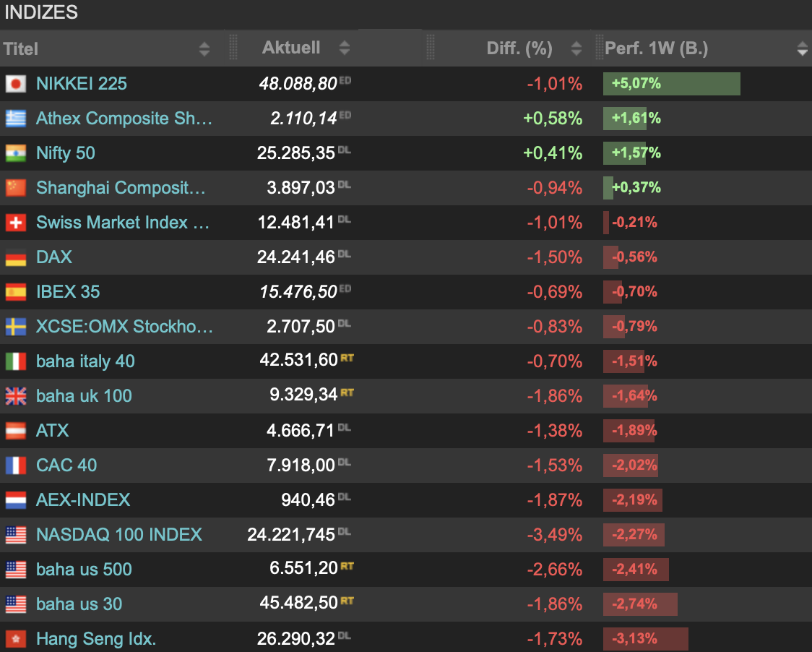The image size is (812, 652).
Task: Click the Hong Kong flag icon for Hang Seng
Action: [x=15, y=639]
